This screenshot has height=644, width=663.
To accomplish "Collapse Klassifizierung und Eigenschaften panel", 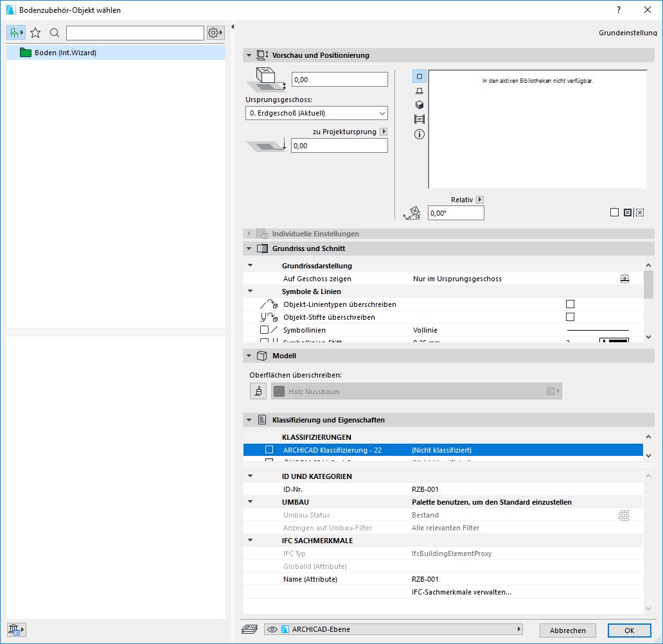I will tap(249, 420).
